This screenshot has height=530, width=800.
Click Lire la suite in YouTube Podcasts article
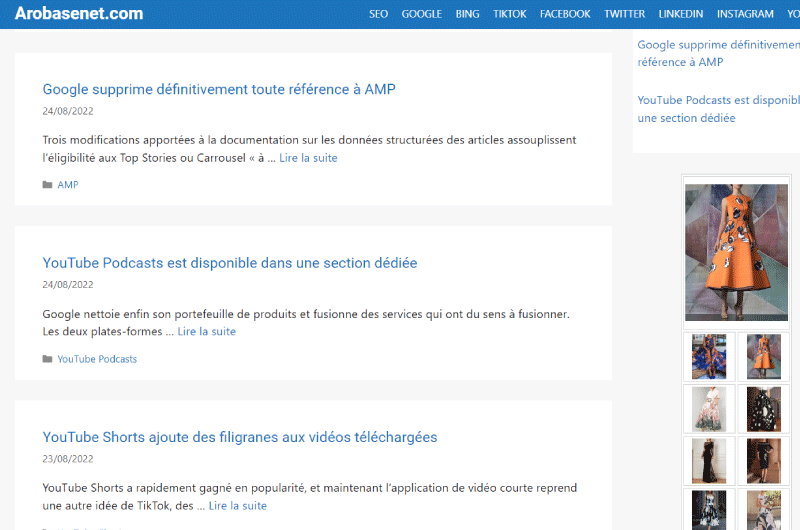(207, 332)
